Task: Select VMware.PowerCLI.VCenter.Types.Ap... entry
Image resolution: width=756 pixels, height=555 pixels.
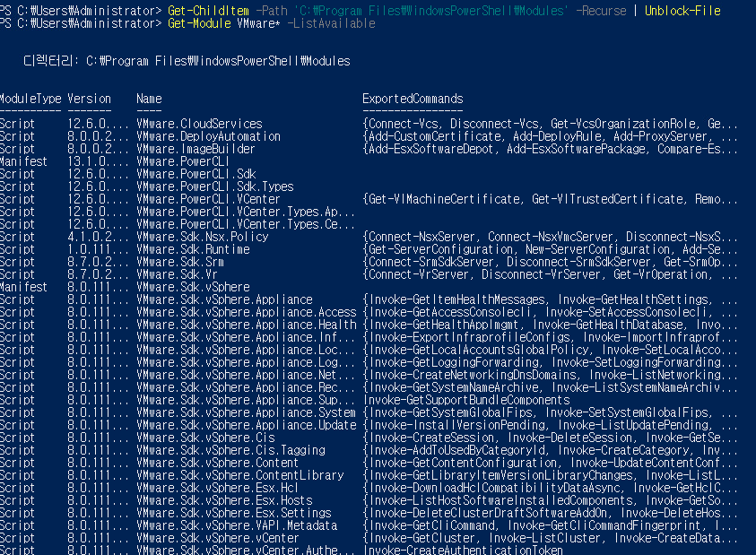Action: click(246, 212)
